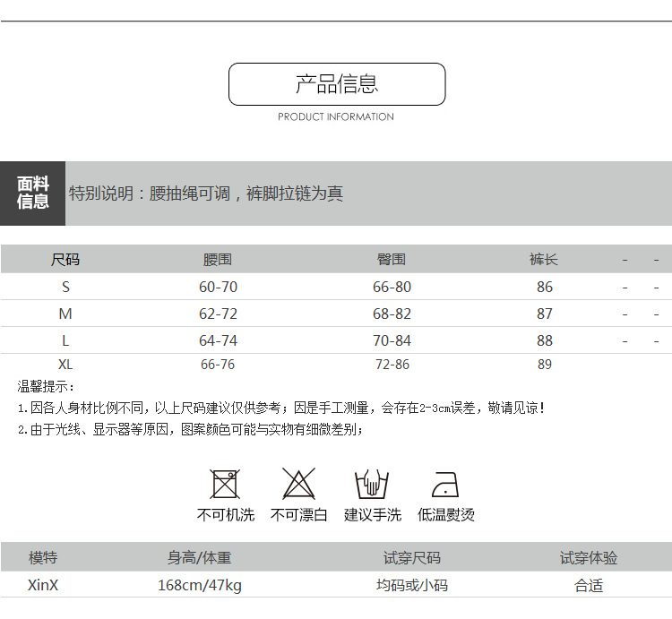The height and width of the screenshot is (619, 672).
Task: Click the 合适 fit experience cell
Action: point(589,585)
